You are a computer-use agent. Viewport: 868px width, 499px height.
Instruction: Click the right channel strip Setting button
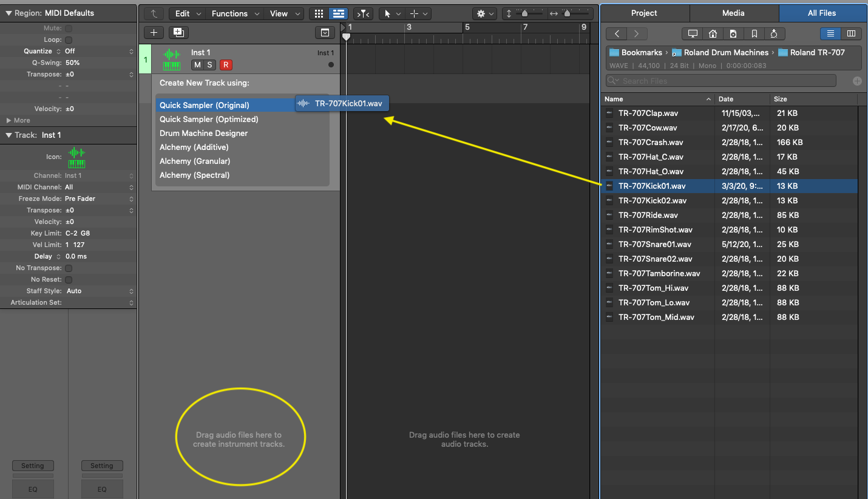[102, 466]
